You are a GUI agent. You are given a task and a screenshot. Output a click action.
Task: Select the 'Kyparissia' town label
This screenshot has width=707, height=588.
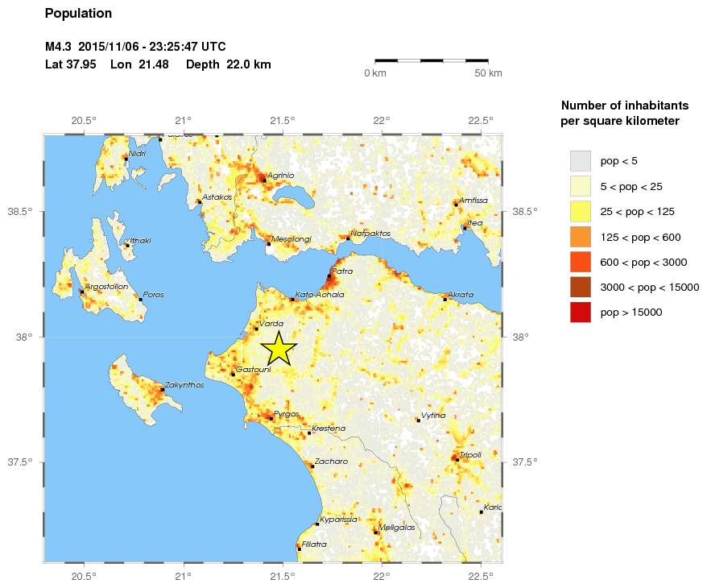click(x=339, y=520)
